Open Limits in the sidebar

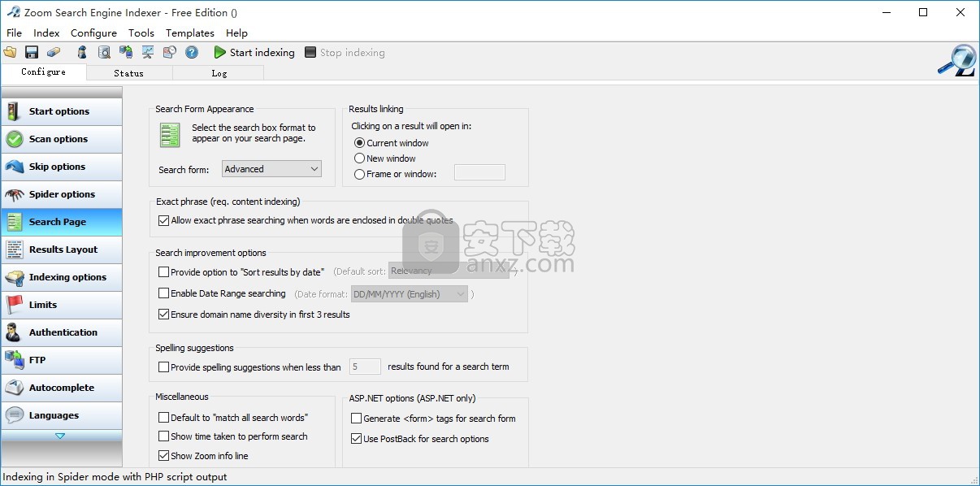pyautogui.click(x=62, y=305)
